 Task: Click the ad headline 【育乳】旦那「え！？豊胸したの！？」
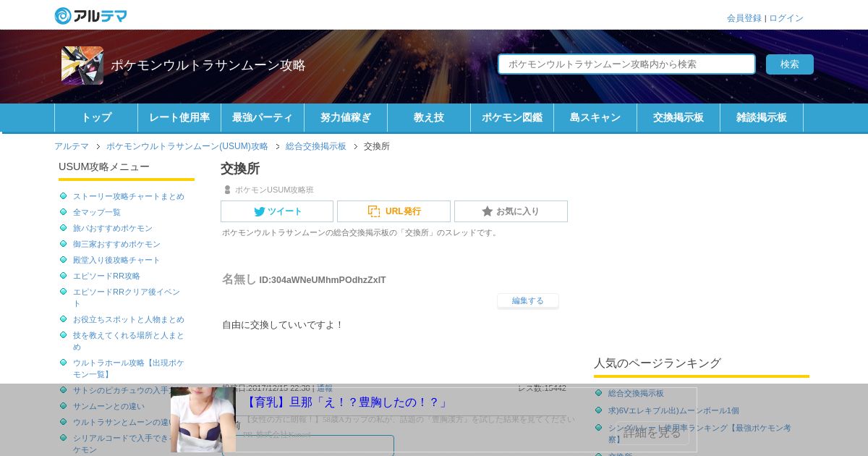pos(347,402)
